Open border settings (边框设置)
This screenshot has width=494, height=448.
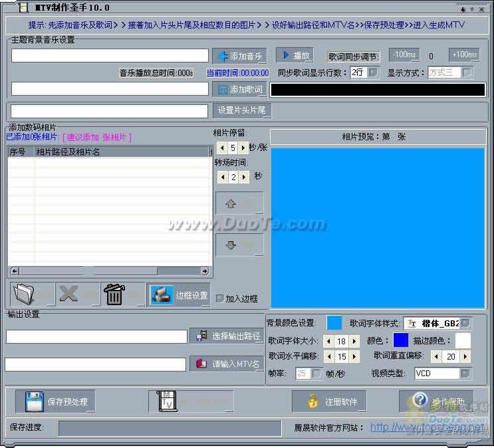[180, 296]
